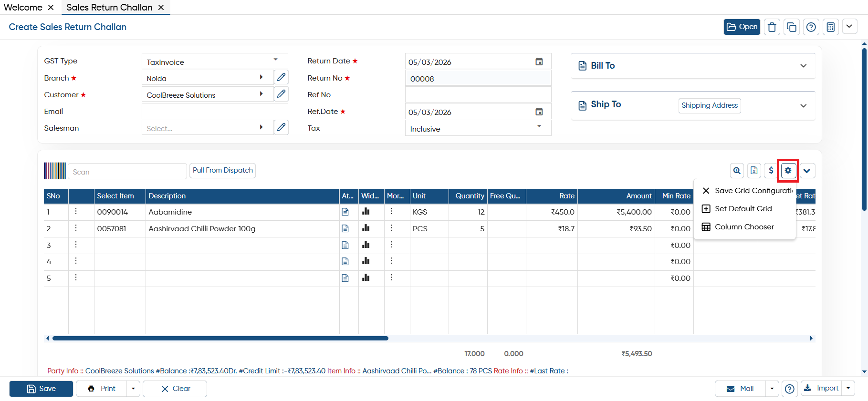Open the calculator icon in header
This screenshot has height=401, width=868.
(x=830, y=27)
